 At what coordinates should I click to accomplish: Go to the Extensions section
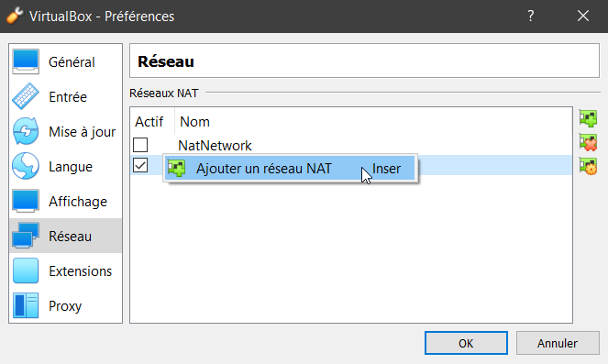point(65,271)
